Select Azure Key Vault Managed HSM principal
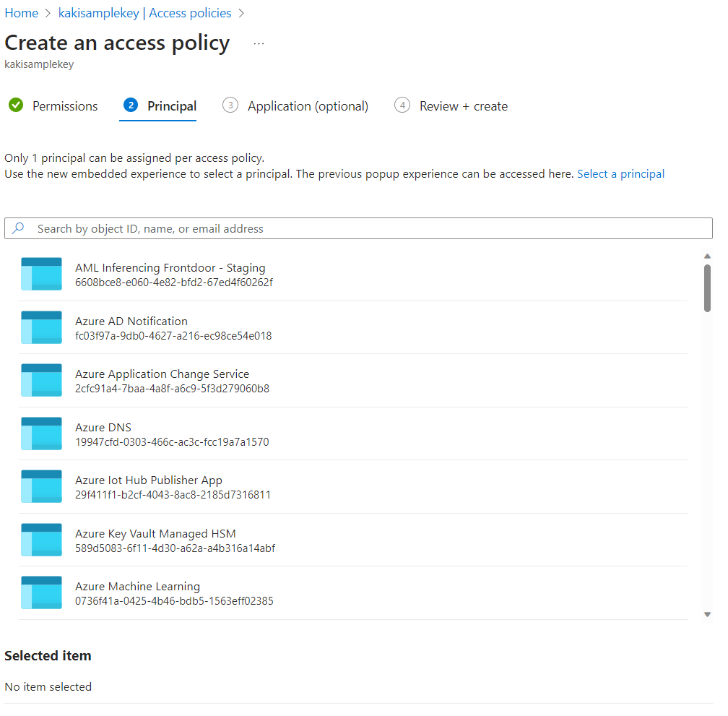This screenshot has width=728, height=716. coord(353,540)
